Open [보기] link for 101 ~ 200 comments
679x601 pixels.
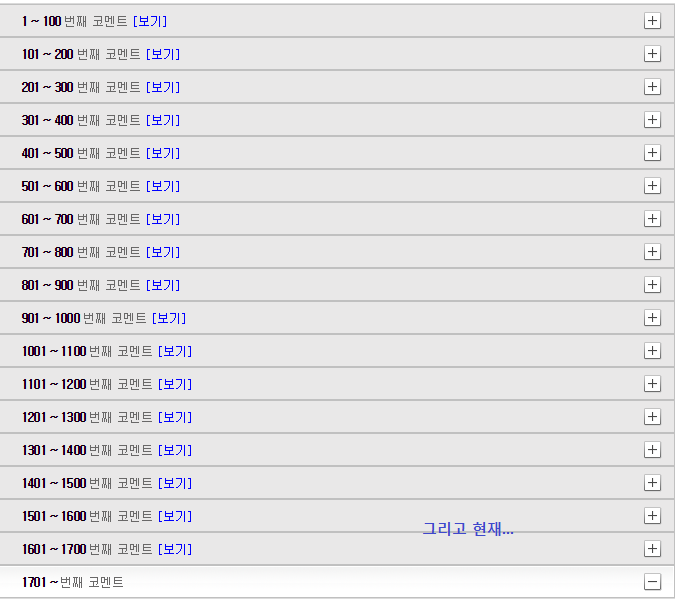(163, 54)
